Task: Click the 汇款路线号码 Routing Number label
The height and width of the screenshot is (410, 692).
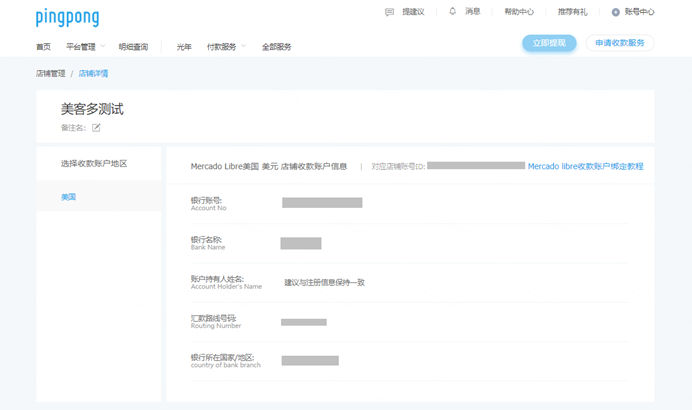Action: 216,322
